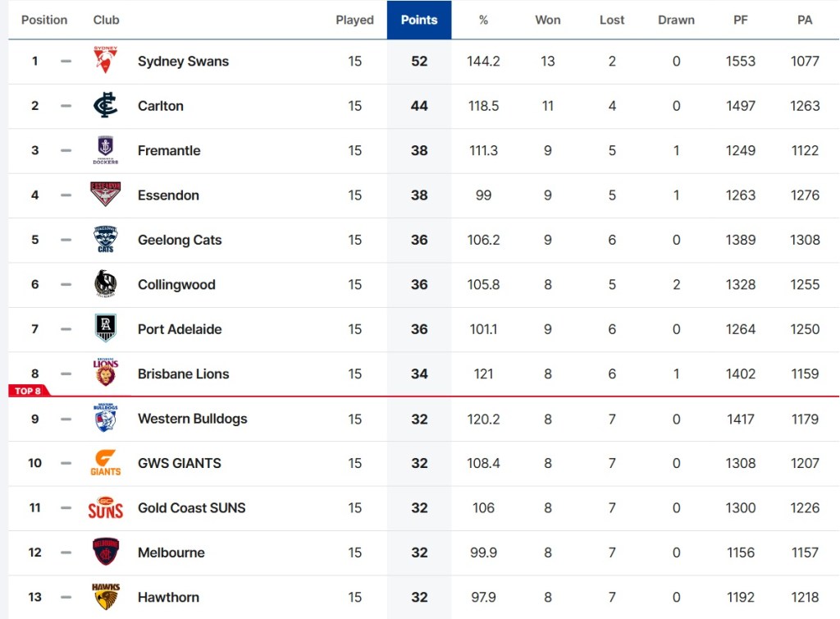840x619 pixels.
Task: Sort ladder by Points column header
Action: 419,20
